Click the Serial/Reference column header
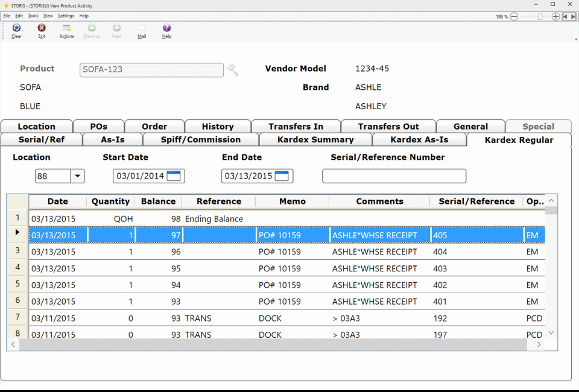The image size is (579, 392). (476, 201)
